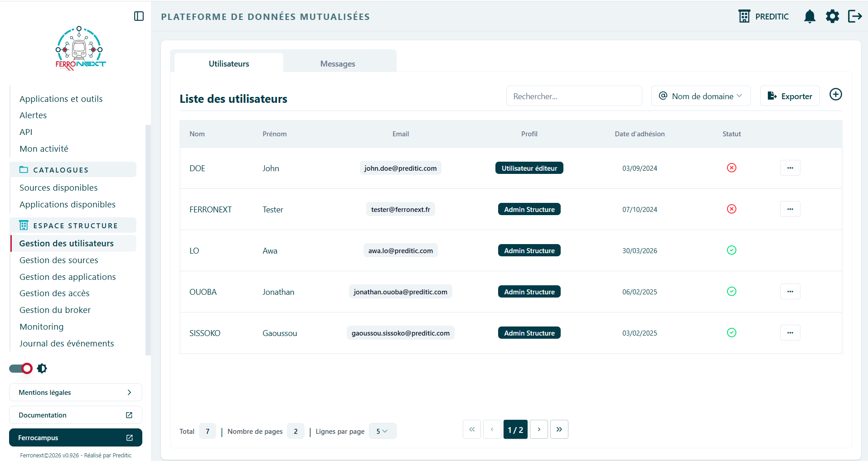Switch to the Messages tab

338,64
